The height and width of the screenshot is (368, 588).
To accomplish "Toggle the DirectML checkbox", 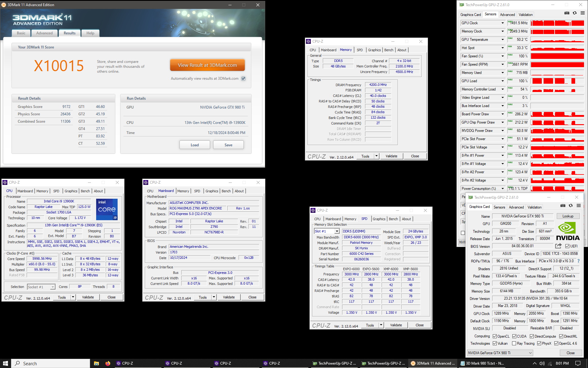I will tap(561, 336).
